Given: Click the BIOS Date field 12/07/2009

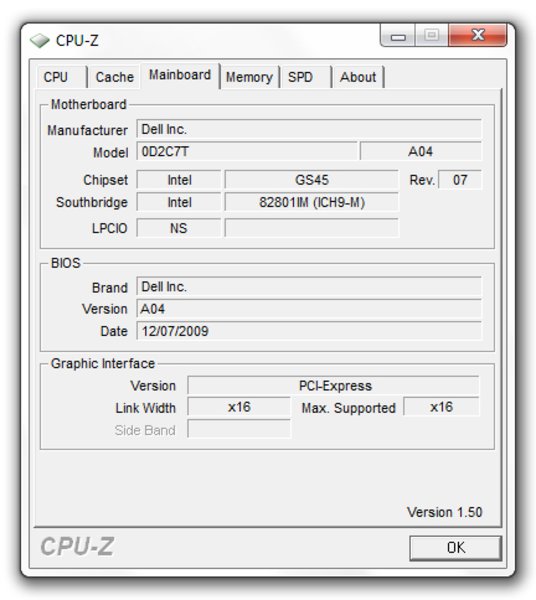Looking at the screenshot, I should [x=309, y=331].
